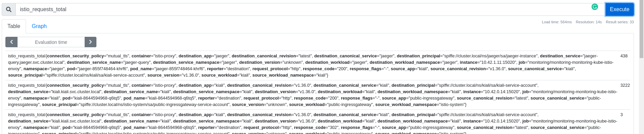
Task: Click the search magnifier icon
Action: 9,9
